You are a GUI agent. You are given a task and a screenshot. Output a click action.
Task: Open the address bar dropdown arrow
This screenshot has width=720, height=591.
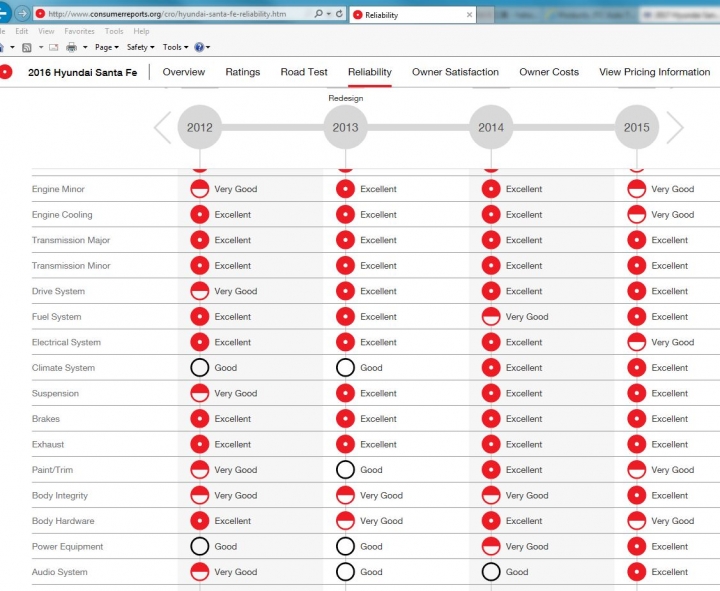(x=328, y=14)
